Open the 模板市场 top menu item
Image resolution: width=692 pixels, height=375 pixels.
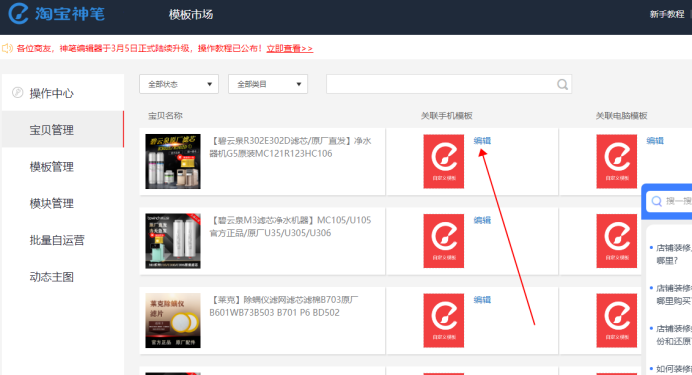tap(191, 15)
